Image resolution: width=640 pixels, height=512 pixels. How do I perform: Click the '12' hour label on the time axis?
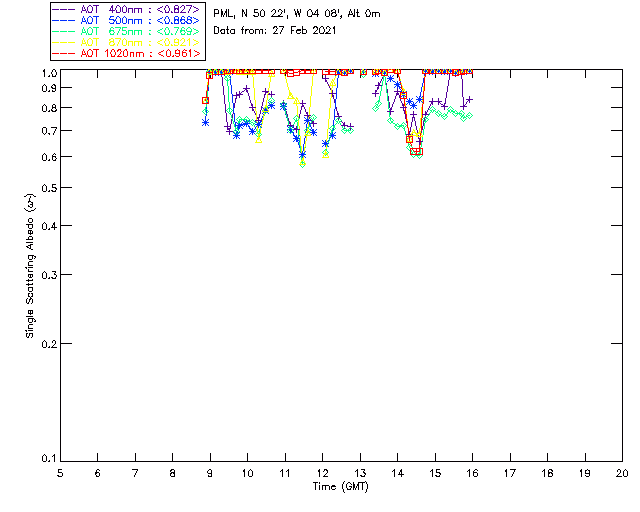point(322,473)
